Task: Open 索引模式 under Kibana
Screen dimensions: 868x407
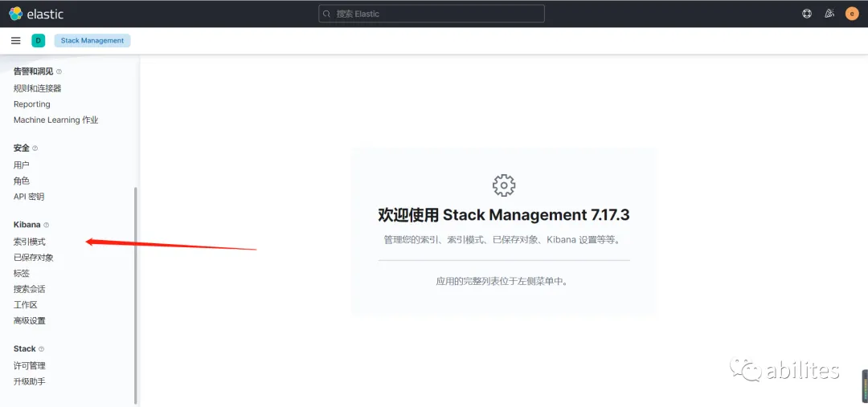Action: coord(30,242)
